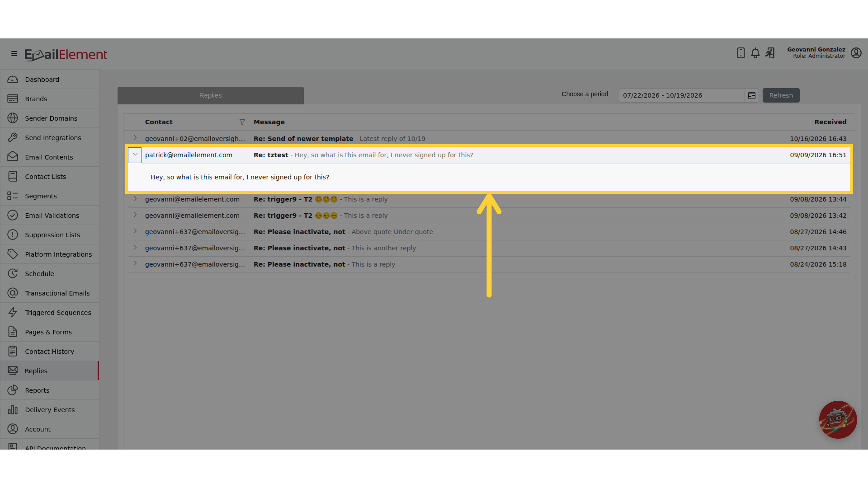Viewport: 868px width, 488px height.
Task: Open the user profile avatar icon
Action: pos(856,53)
